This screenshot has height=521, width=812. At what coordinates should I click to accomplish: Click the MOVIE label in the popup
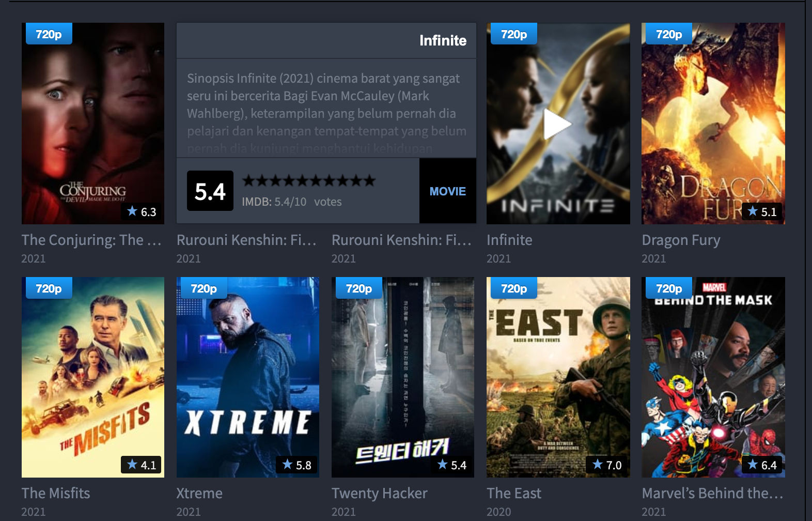tap(448, 191)
